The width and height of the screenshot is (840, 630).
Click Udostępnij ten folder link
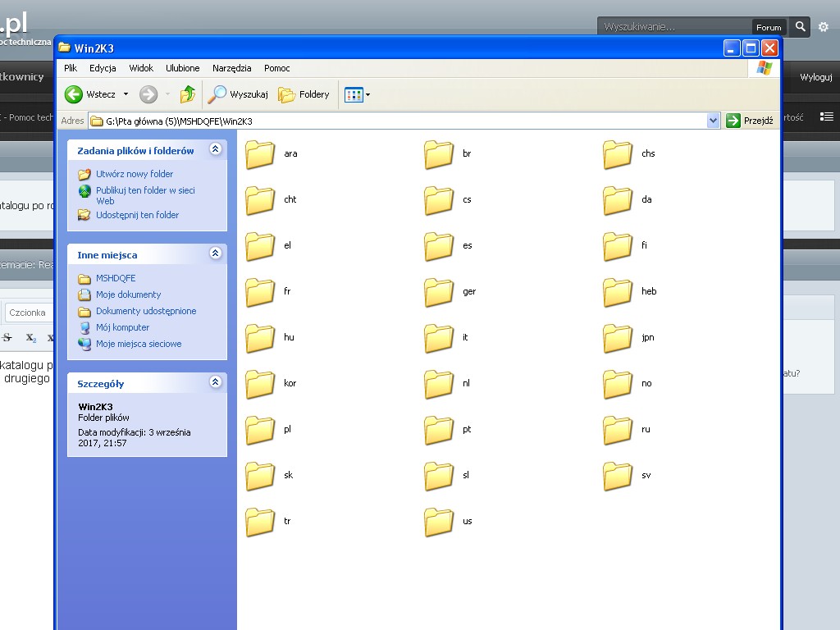[137, 215]
